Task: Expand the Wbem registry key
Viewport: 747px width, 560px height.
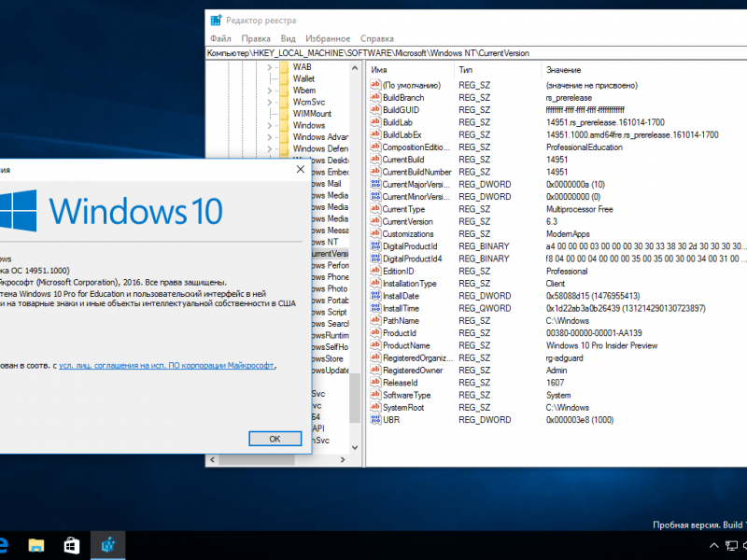Action: 270,91
